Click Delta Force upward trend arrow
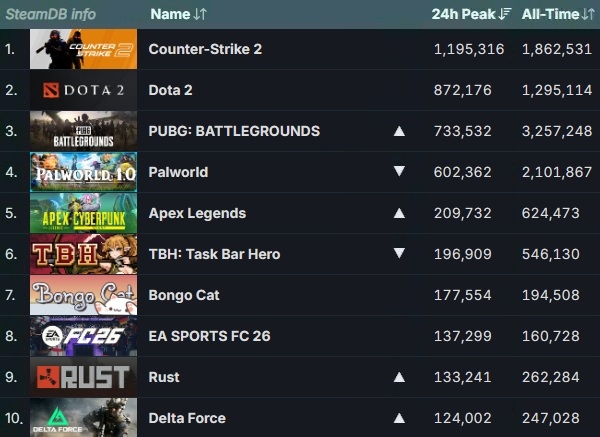Image resolution: width=600 pixels, height=437 pixels. (x=399, y=418)
